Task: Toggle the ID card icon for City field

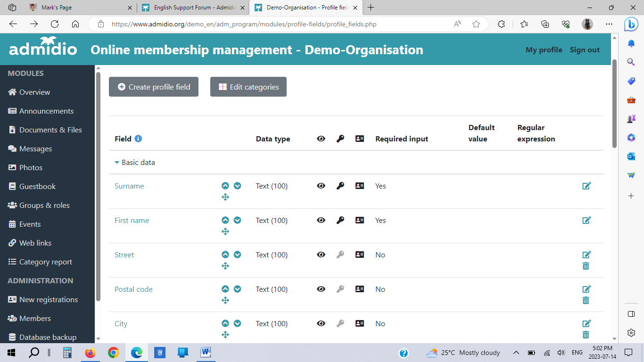Action: (x=360, y=323)
